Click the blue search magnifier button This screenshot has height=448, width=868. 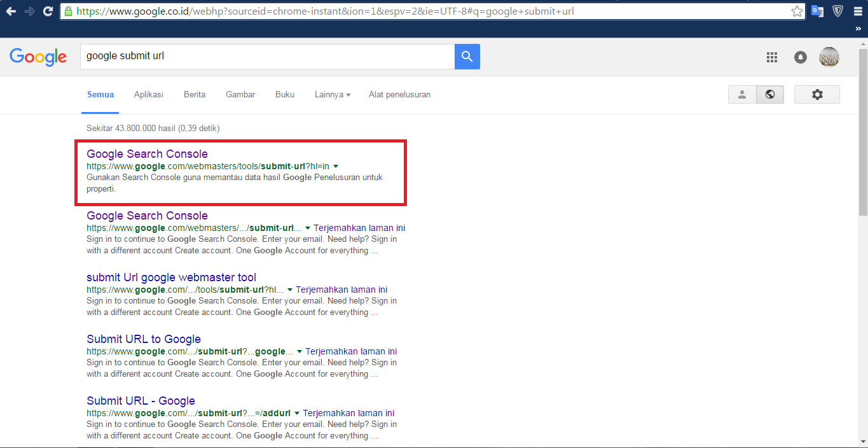(x=467, y=57)
